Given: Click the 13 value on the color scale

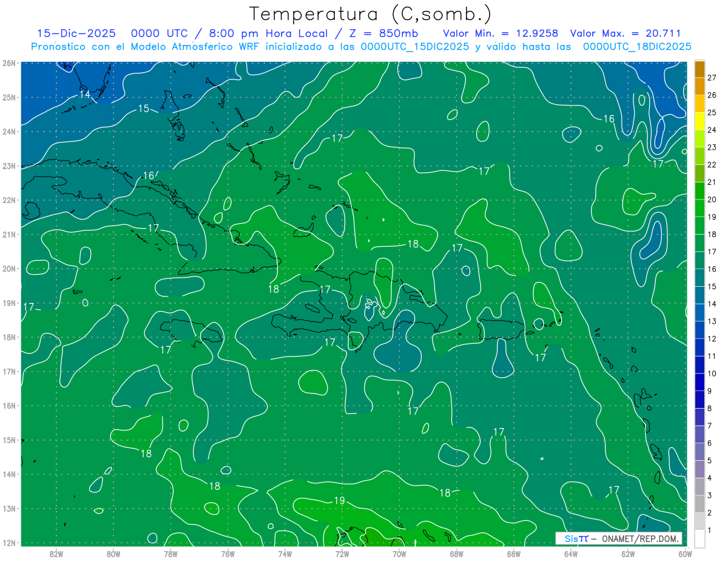Looking at the screenshot, I should tap(712, 321).
